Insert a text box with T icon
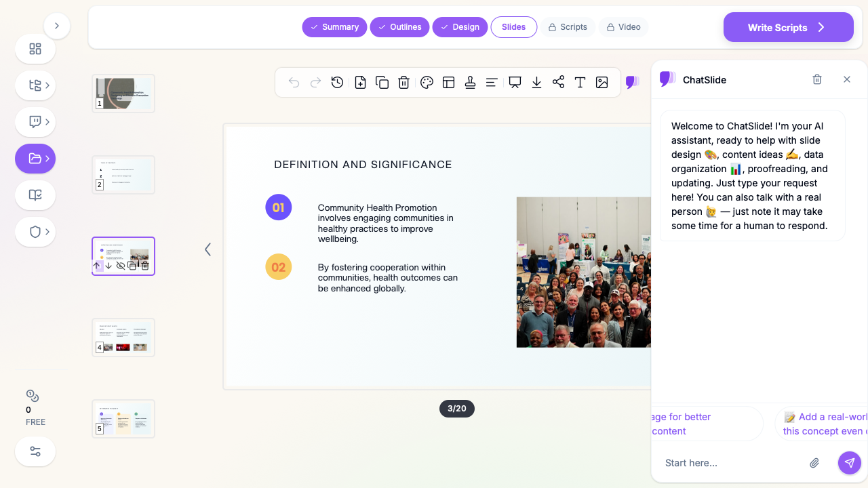868x488 pixels. pos(580,83)
